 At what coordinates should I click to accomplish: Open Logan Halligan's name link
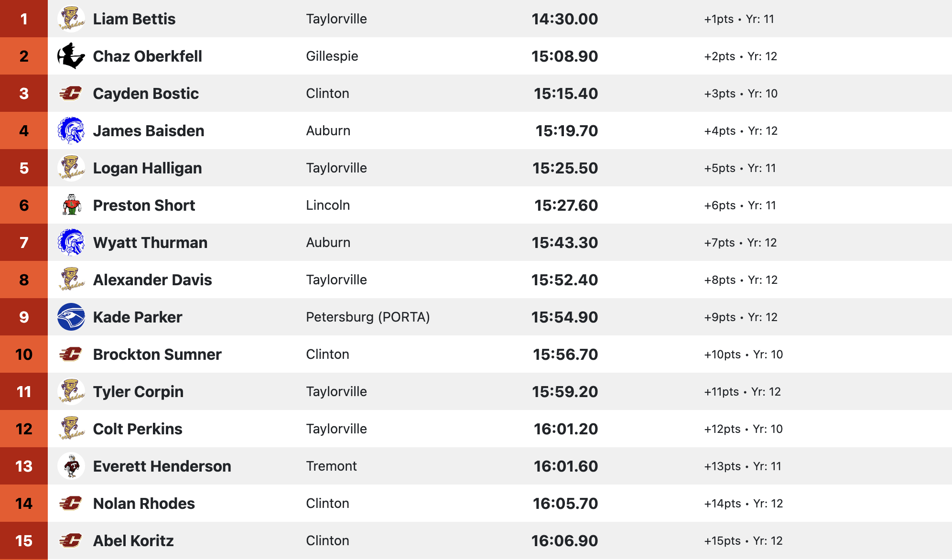click(147, 168)
